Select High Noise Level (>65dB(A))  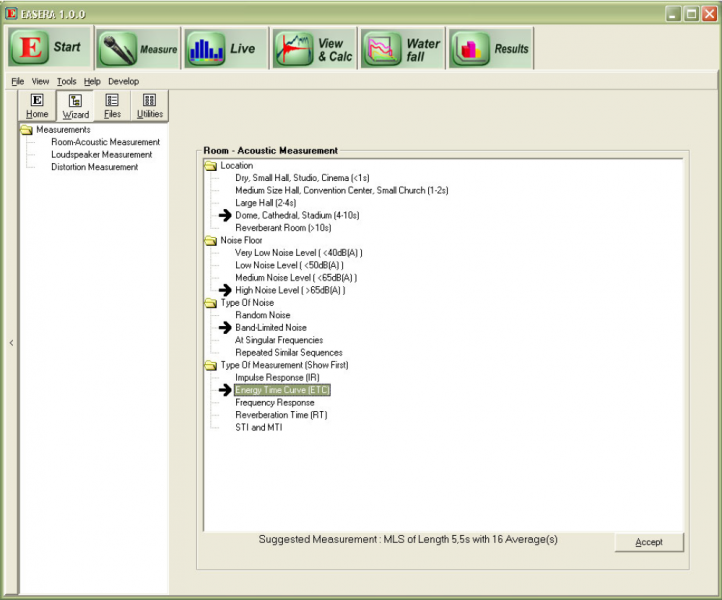290,290
